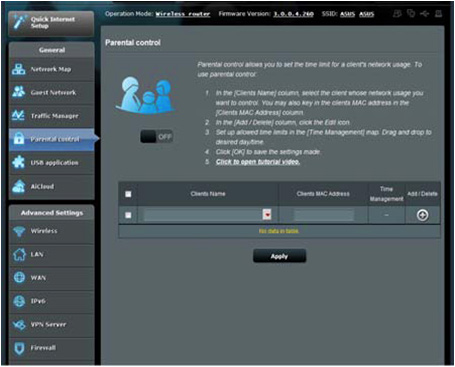Click the Traffic Manager graph icon

pos(18,116)
